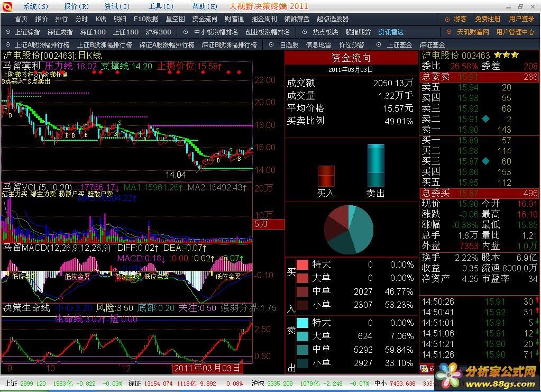Open 自选股 watchlist

[289, 45]
